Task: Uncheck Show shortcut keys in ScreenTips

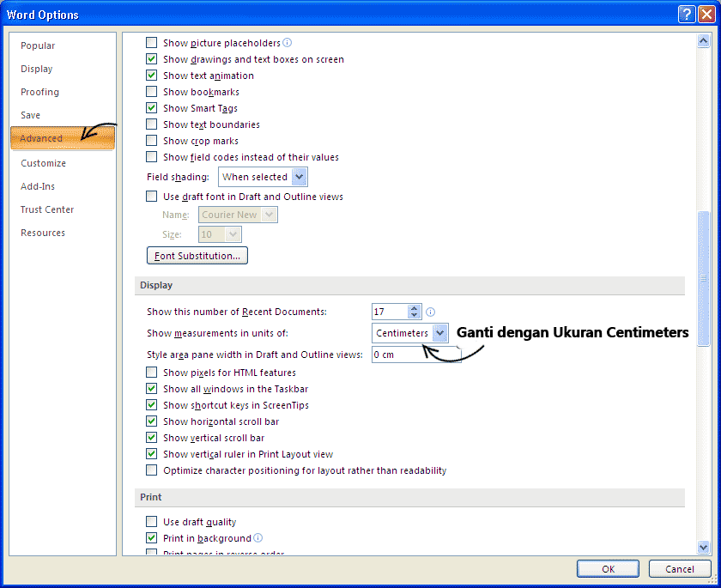Action: coord(151,405)
